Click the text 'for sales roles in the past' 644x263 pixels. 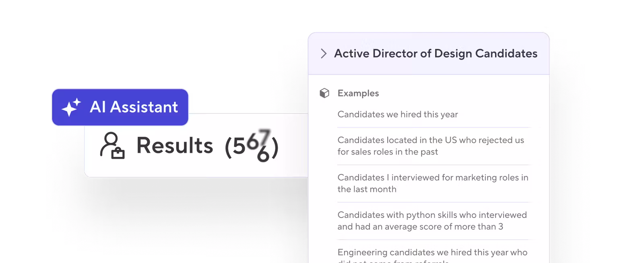(388, 152)
